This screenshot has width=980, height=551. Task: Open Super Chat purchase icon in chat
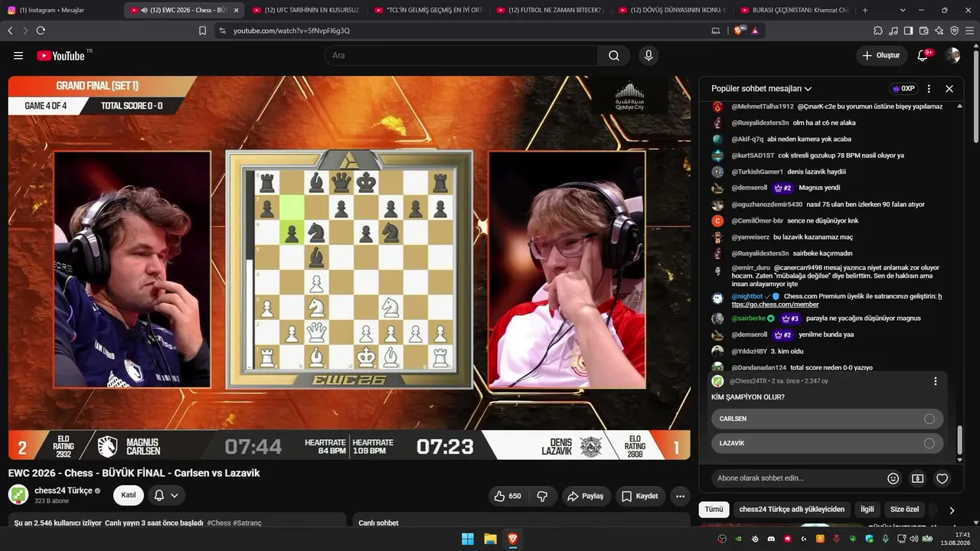click(917, 478)
